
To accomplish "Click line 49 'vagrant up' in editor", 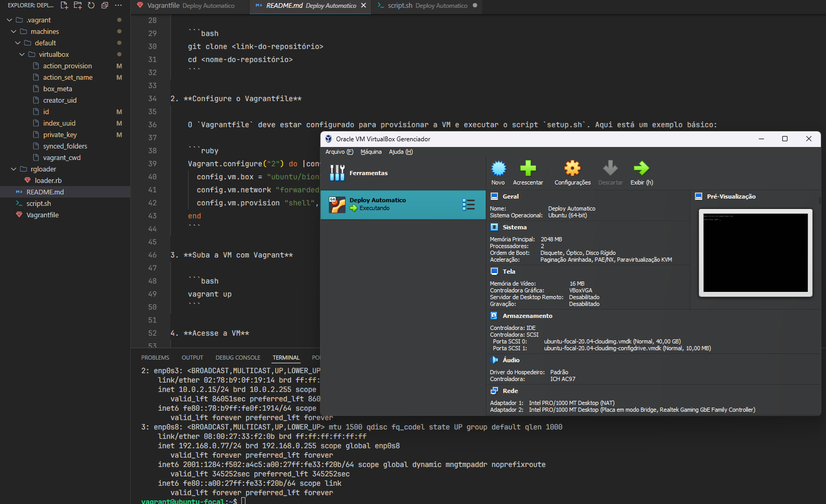I will click(x=210, y=294).
